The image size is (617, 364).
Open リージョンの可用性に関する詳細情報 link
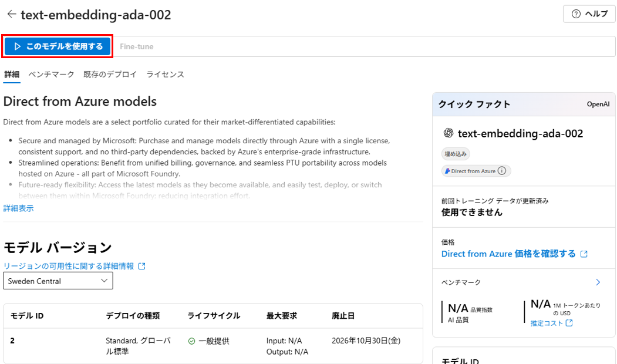pos(69,266)
